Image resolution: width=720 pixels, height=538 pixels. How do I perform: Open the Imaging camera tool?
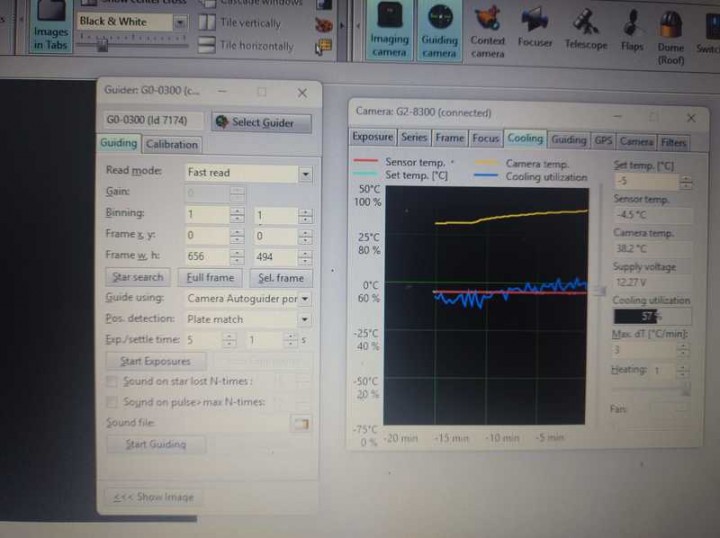tap(389, 30)
